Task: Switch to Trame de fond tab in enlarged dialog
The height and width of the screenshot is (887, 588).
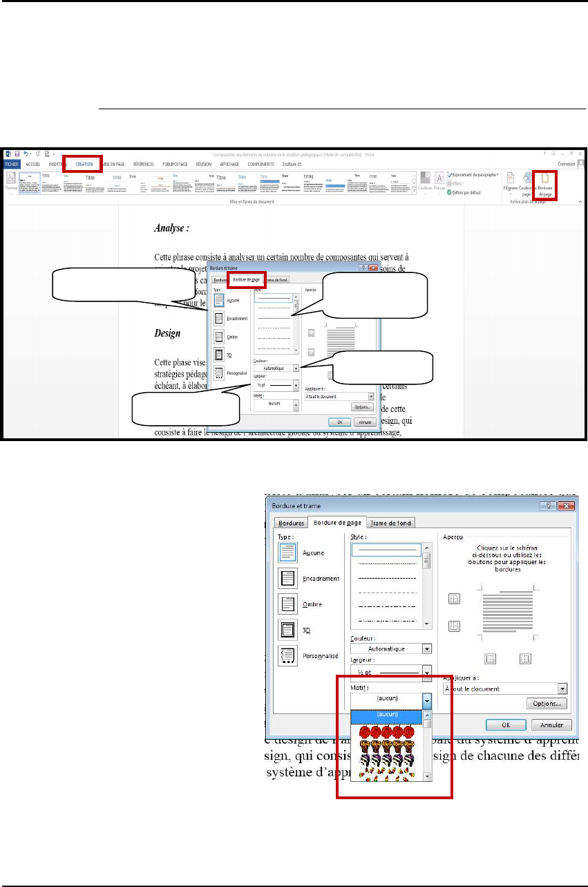Action: coord(391,523)
